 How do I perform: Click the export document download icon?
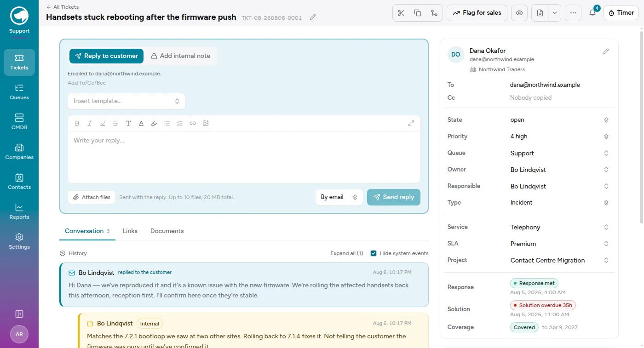coord(540,13)
